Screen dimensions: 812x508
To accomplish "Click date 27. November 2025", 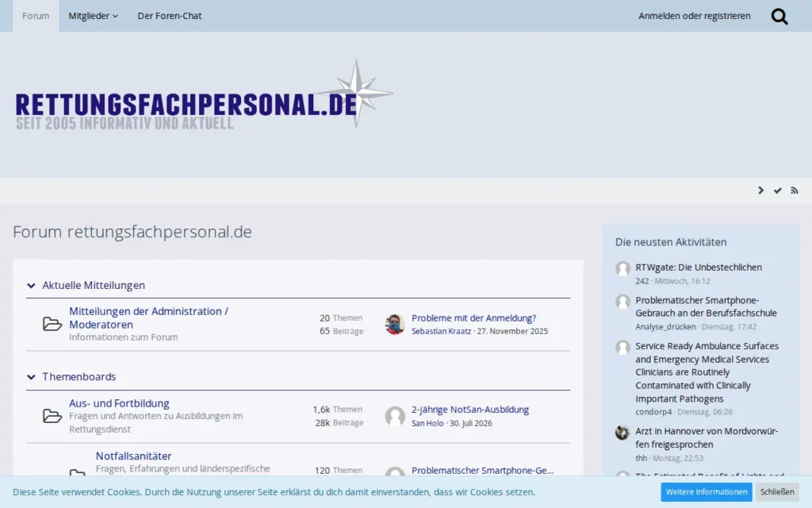I will click(x=512, y=331).
